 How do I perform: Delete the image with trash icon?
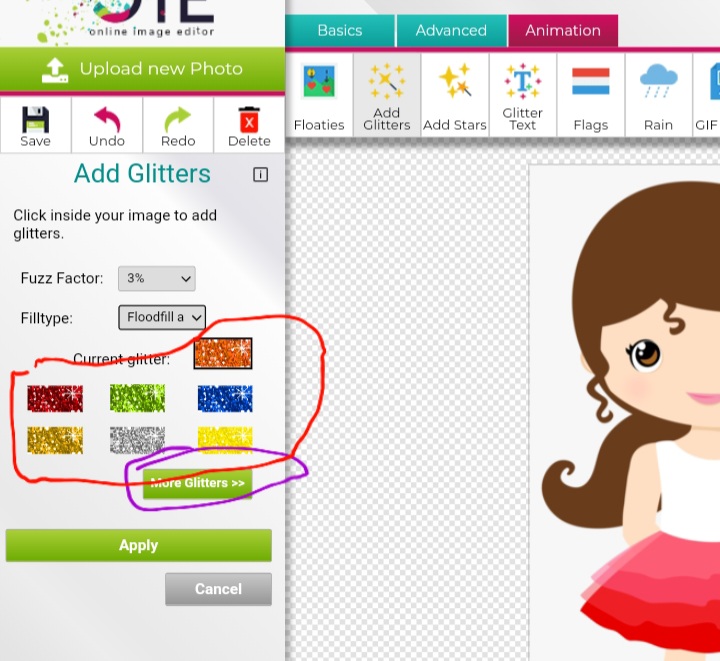tap(249, 125)
